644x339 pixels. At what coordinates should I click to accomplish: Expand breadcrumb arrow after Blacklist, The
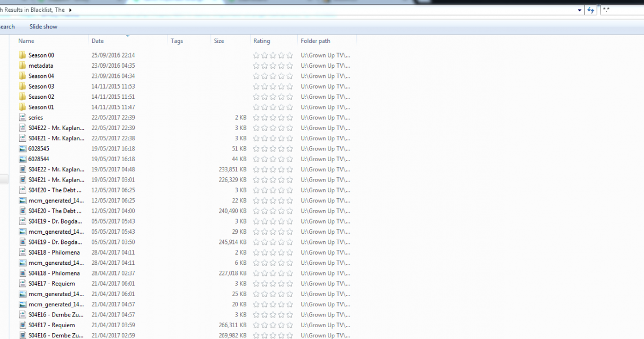[x=70, y=10]
